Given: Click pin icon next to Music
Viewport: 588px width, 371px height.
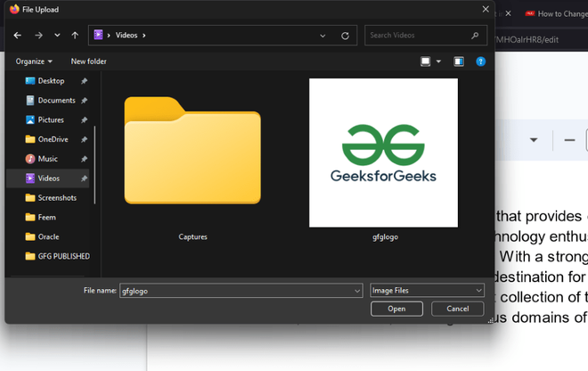Looking at the screenshot, I should [x=84, y=160].
